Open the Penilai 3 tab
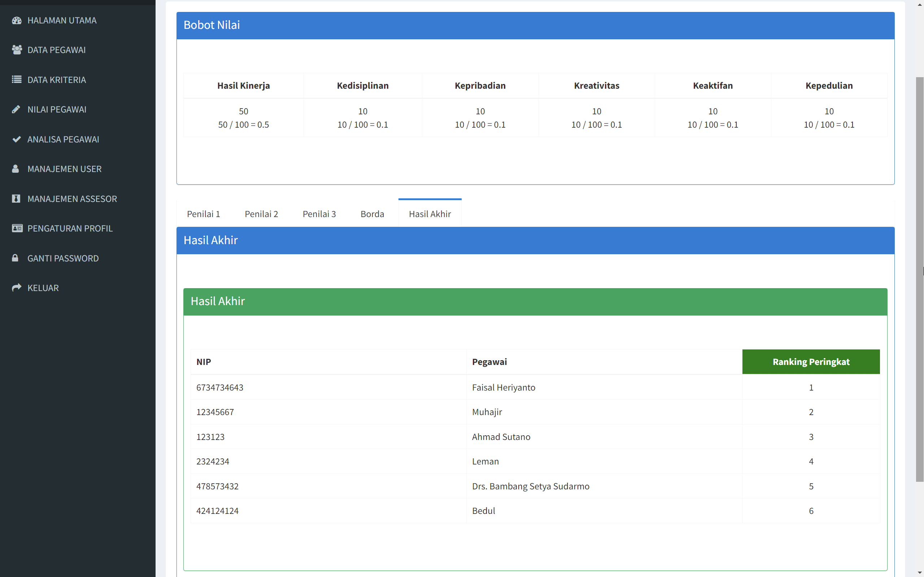This screenshot has width=924, height=577. pyautogui.click(x=319, y=214)
